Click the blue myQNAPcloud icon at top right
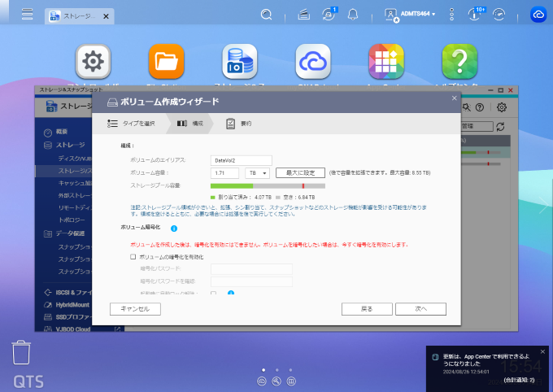 pos(538,15)
